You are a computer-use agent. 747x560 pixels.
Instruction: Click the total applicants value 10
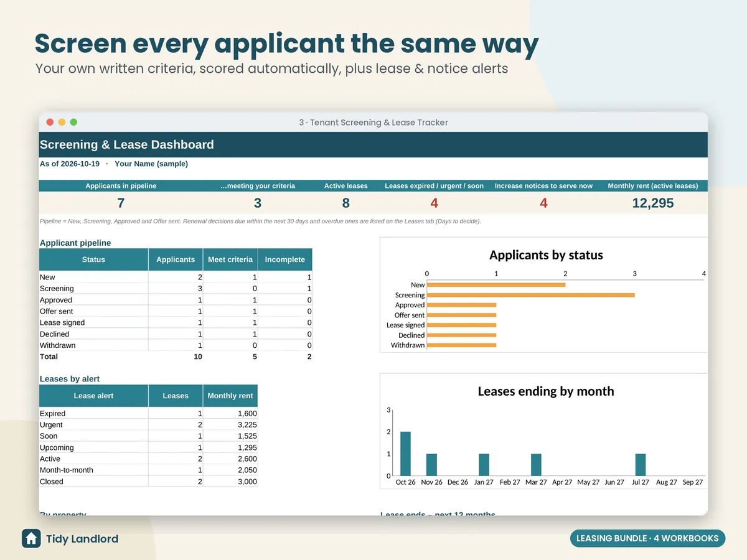(198, 357)
